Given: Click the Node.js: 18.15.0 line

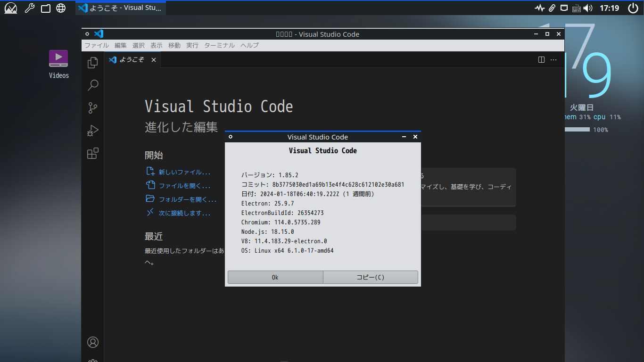Looking at the screenshot, I should tap(268, 231).
